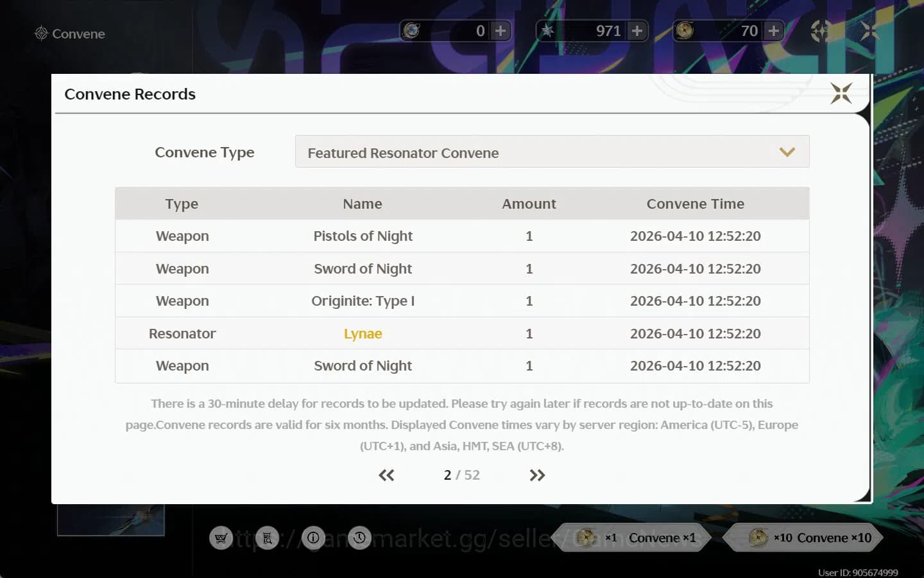
Task: Open the convene details info icon
Action: click(313, 538)
